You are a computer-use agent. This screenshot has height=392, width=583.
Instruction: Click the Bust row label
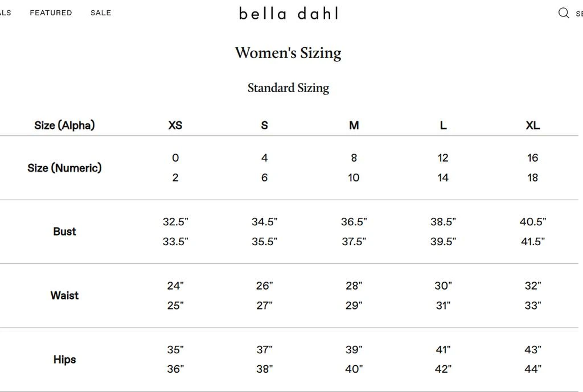tap(64, 232)
